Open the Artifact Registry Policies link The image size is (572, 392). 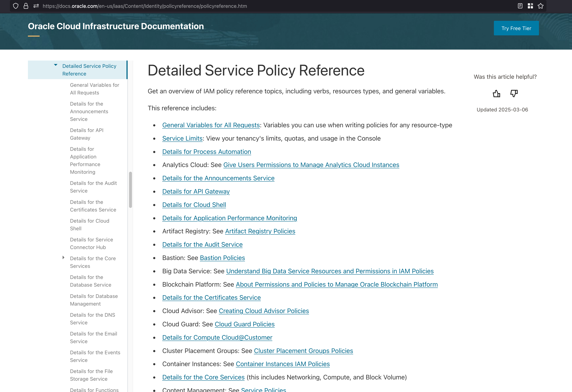tap(260, 231)
